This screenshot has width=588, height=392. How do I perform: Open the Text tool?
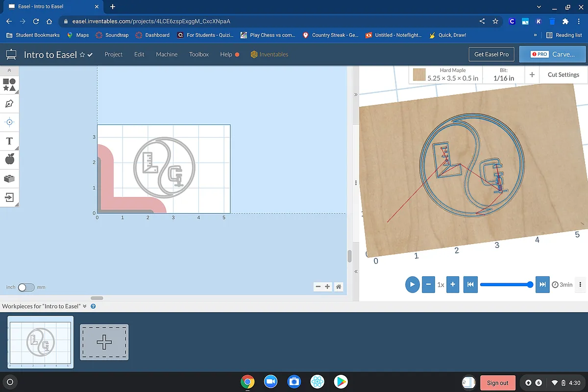(9, 141)
